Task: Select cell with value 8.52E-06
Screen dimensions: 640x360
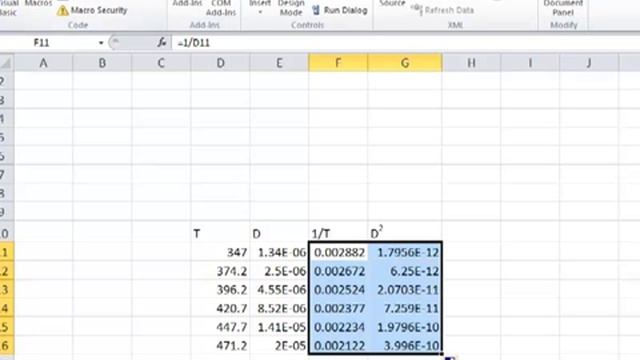Action: click(x=279, y=308)
